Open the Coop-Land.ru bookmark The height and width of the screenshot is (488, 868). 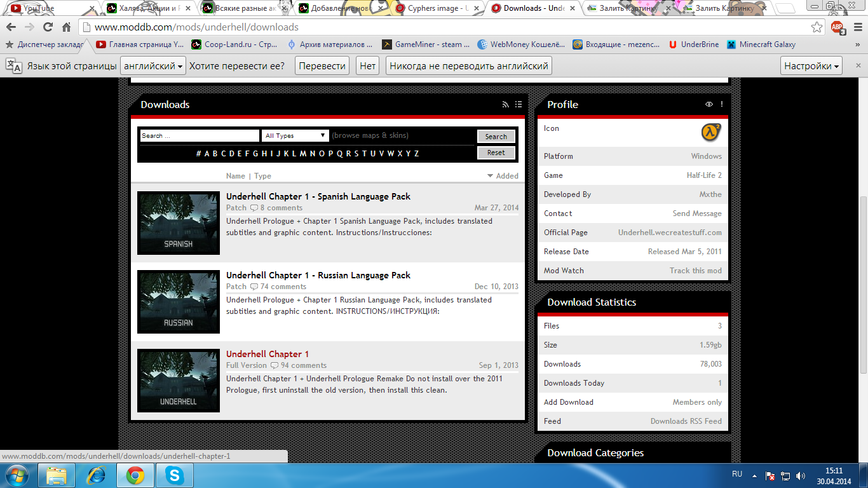coord(234,44)
